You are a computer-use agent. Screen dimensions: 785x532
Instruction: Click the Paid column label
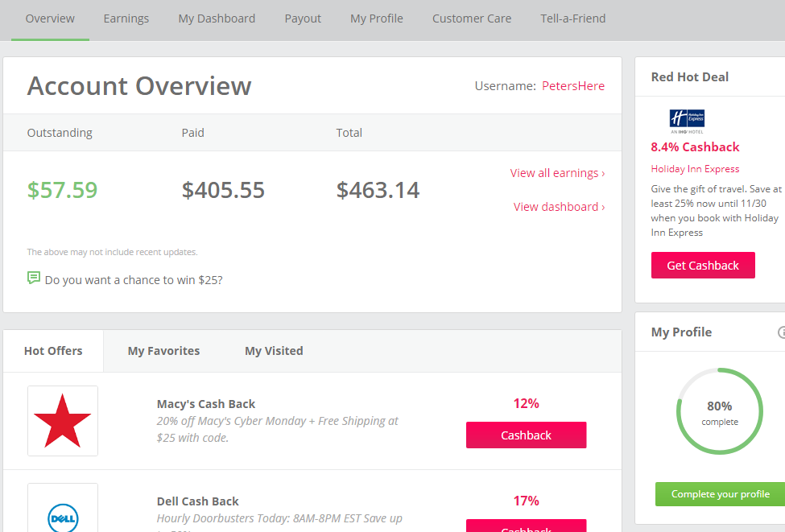click(x=192, y=133)
